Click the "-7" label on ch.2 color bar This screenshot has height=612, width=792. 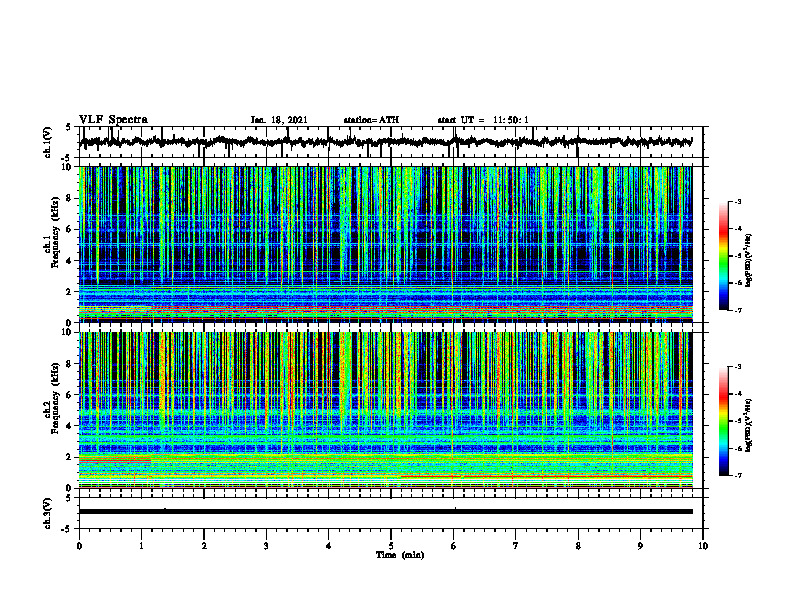pos(738,475)
